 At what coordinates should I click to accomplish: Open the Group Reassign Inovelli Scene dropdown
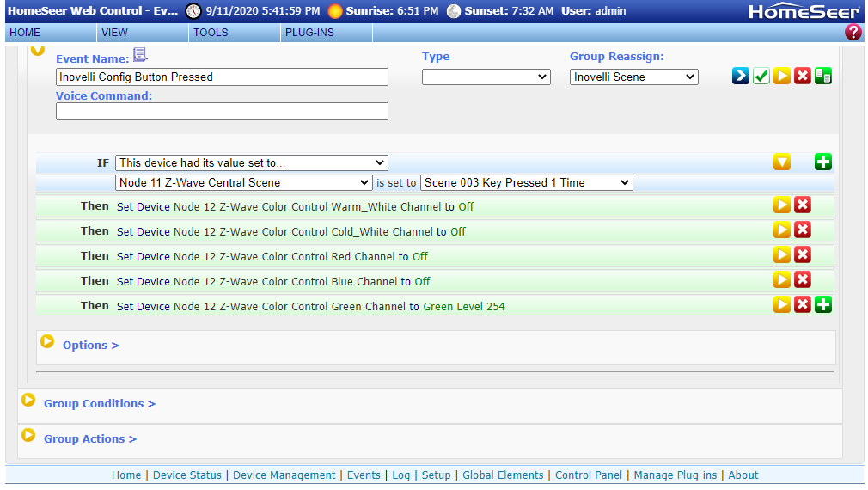click(634, 77)
